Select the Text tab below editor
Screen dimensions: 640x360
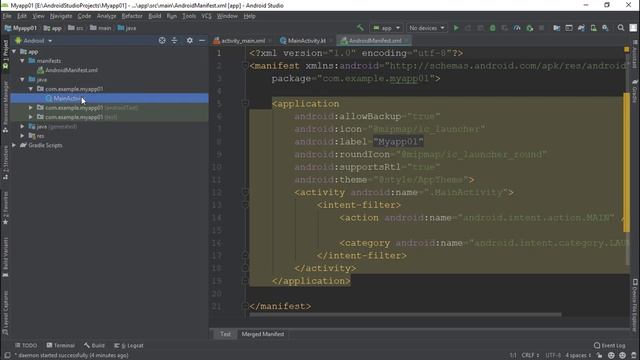[x=225, y=334]
